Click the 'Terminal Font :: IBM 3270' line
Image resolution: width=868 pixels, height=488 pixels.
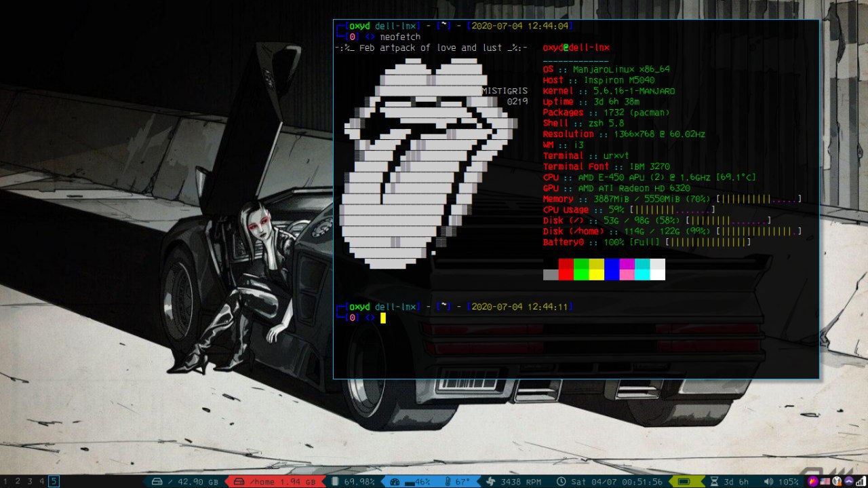coord(607,167)
